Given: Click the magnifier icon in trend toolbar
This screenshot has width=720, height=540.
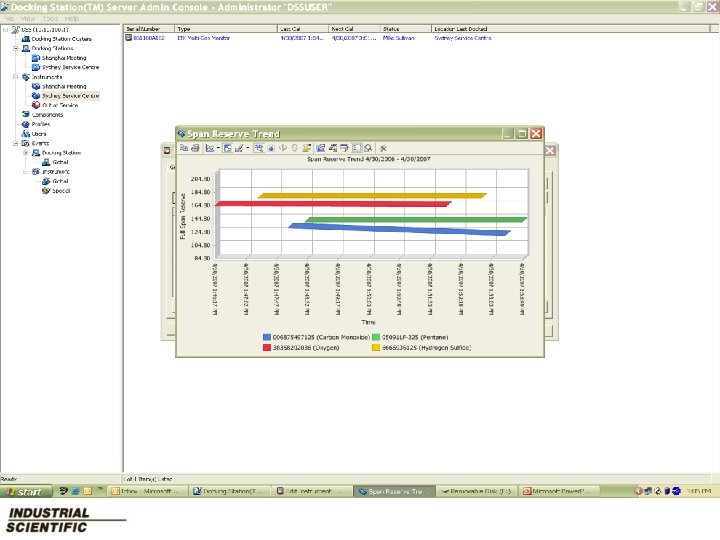Looking at the screenshot, I should [x=368, y=148].
